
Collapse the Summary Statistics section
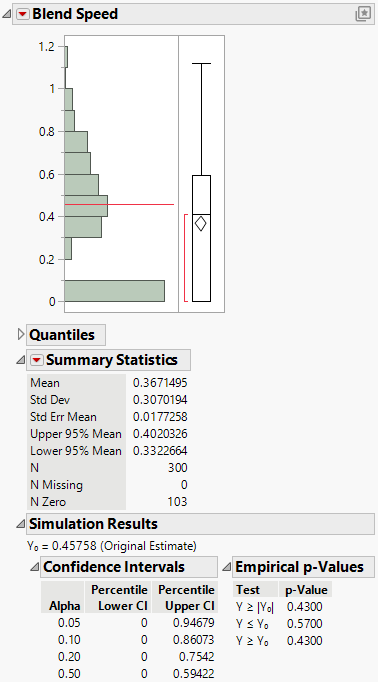point(20,360)
